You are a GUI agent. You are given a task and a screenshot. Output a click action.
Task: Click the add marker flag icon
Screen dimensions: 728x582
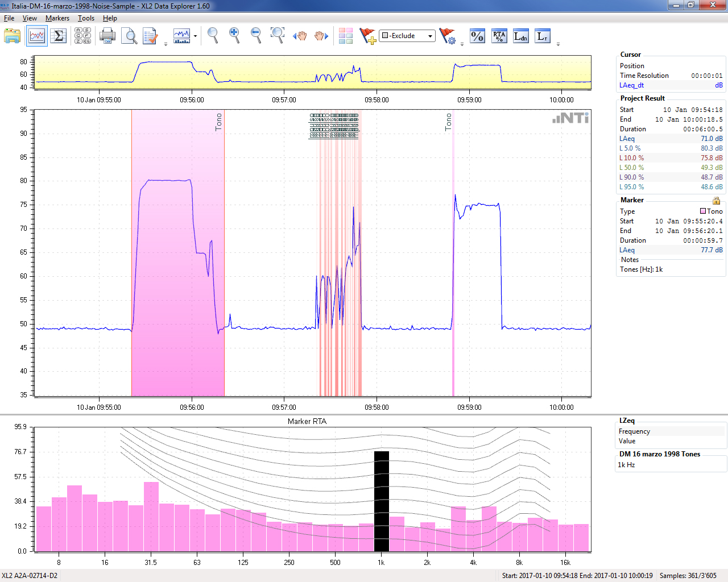point(367,36)
